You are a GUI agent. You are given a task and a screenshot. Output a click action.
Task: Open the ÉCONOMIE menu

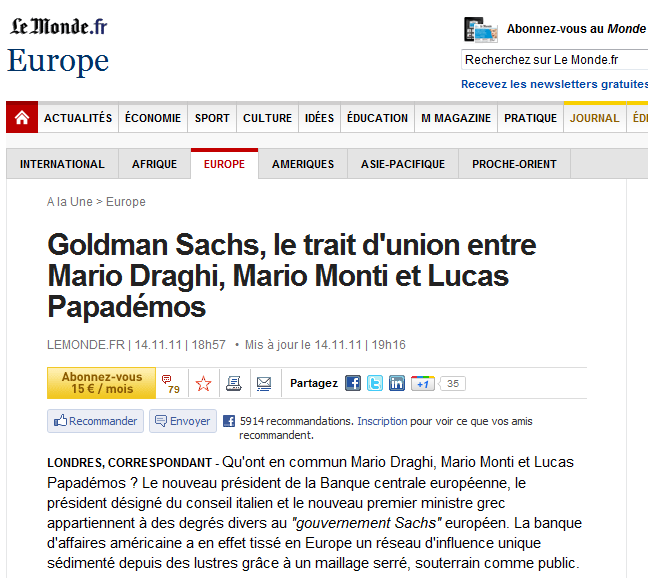tap(153, 118)
